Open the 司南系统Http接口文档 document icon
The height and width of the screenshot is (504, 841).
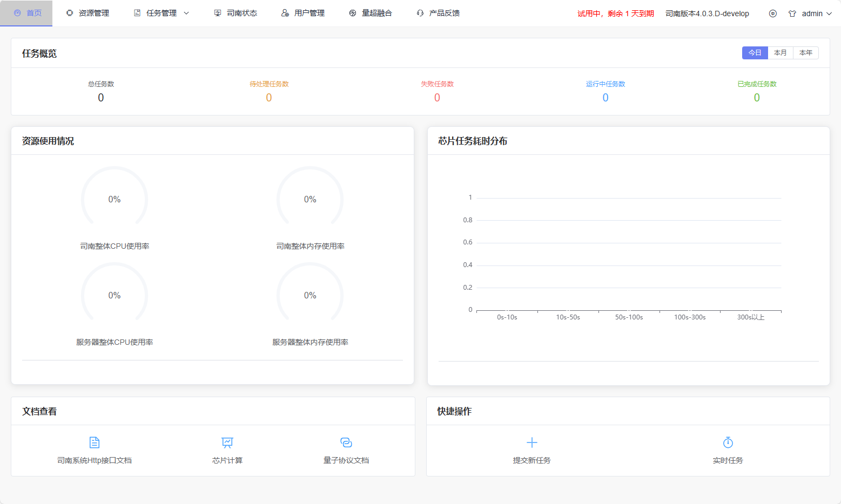pos(95,442)
